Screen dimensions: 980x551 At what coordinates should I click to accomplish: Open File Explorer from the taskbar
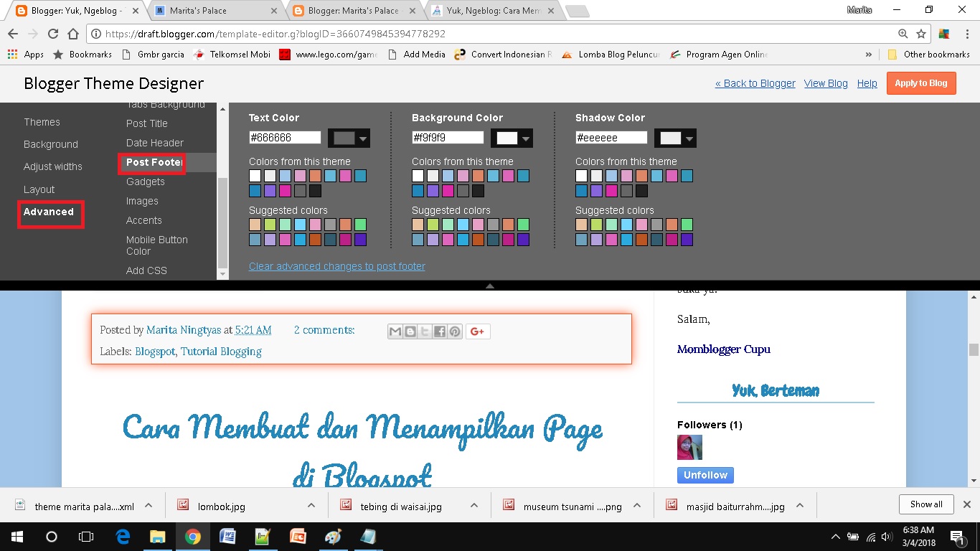157,537
